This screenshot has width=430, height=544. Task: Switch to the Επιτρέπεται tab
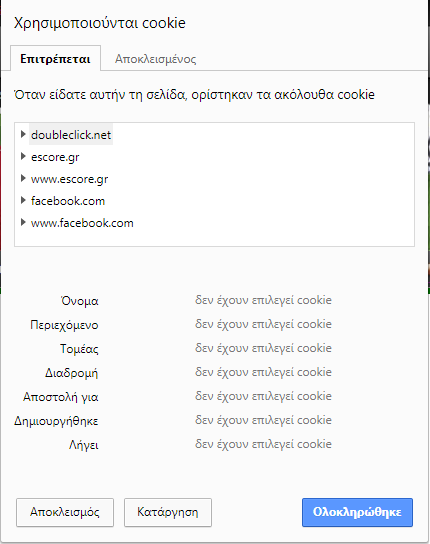[56, 58]
